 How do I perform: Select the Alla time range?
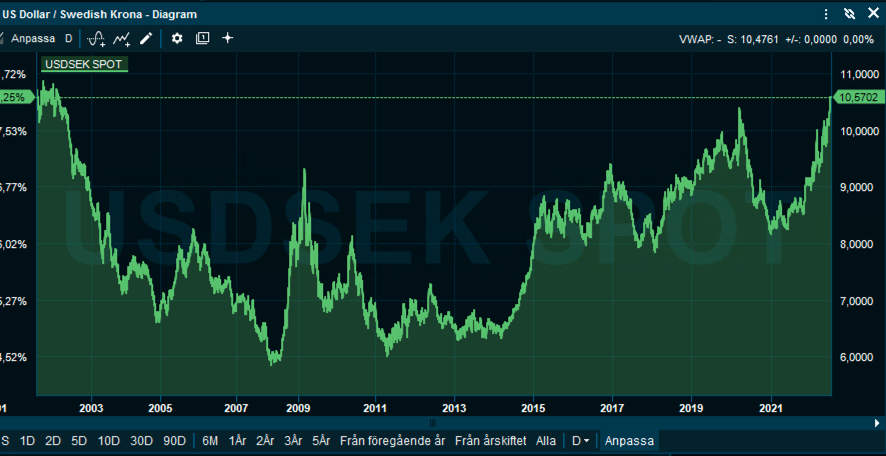[546, 440]
